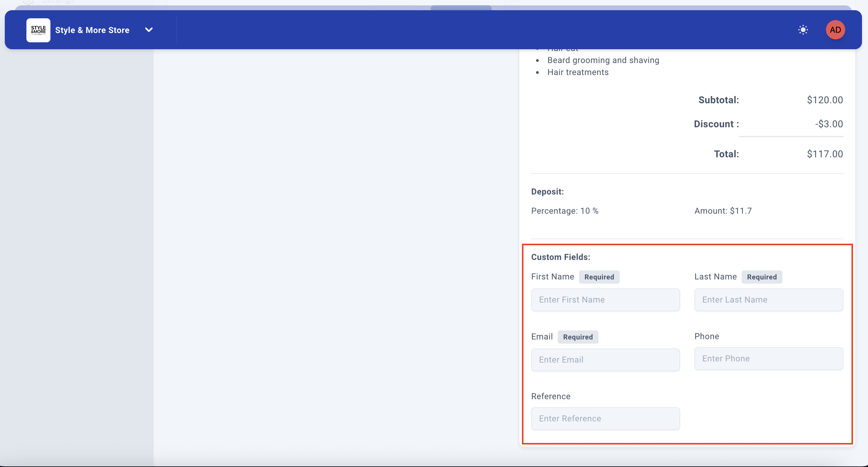Open the AD user avatar menu

[x=835, y=30]
